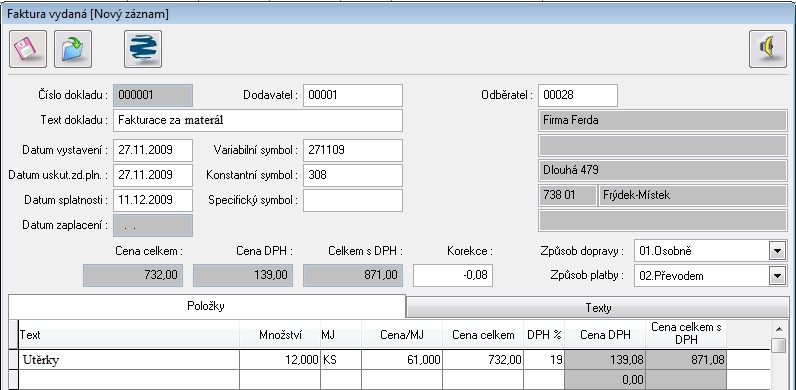Click the speaker sound icon
The width and height of the screenshot is (796, 390).
tap(768, 49)
